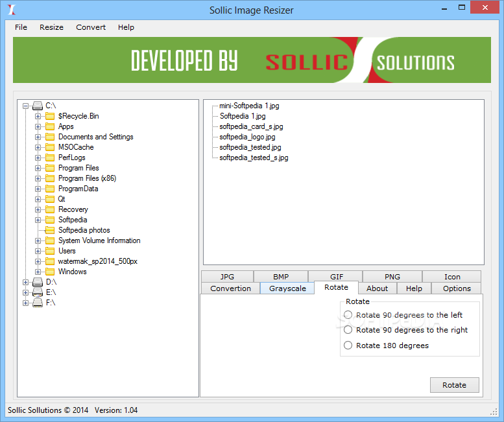Screen dimensions: 504x422
Task: Click the $Recycle.Bin folder icon
Action: [x=50, y=116]
